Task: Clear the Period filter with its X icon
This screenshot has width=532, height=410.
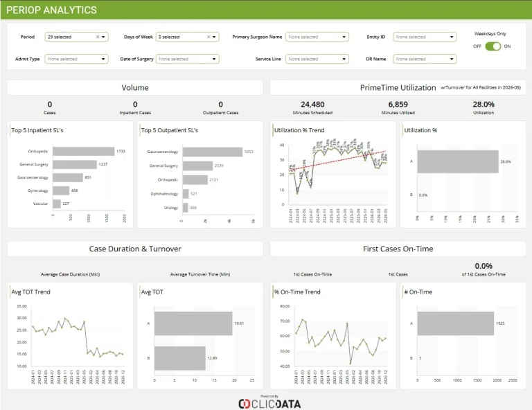Action: tap(98, 37)
